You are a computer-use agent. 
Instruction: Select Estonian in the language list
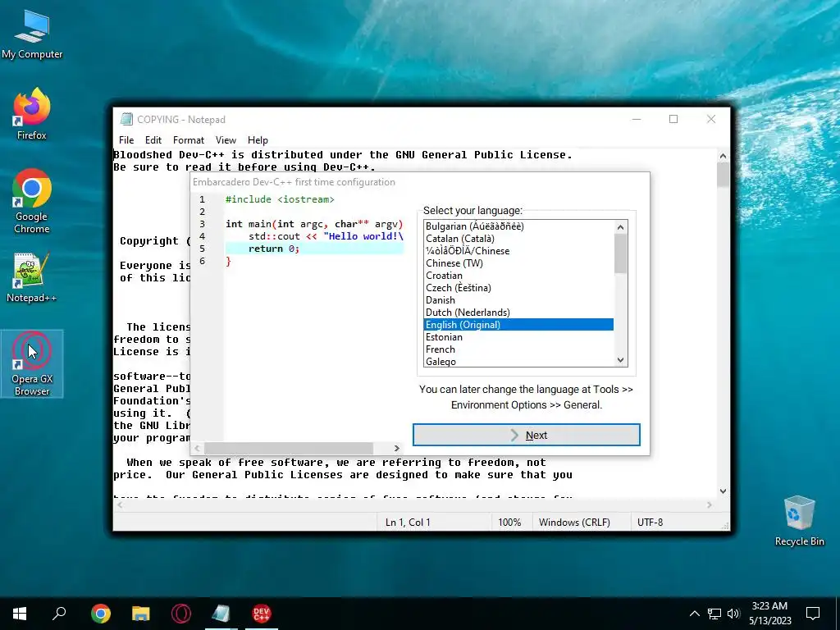pyautogui.click(x=518, y=337)
